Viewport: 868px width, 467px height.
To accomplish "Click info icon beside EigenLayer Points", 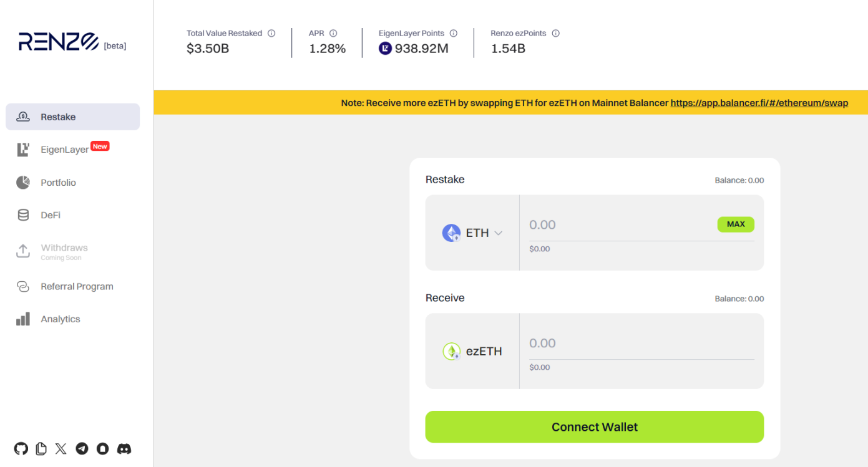I will 454,34.
